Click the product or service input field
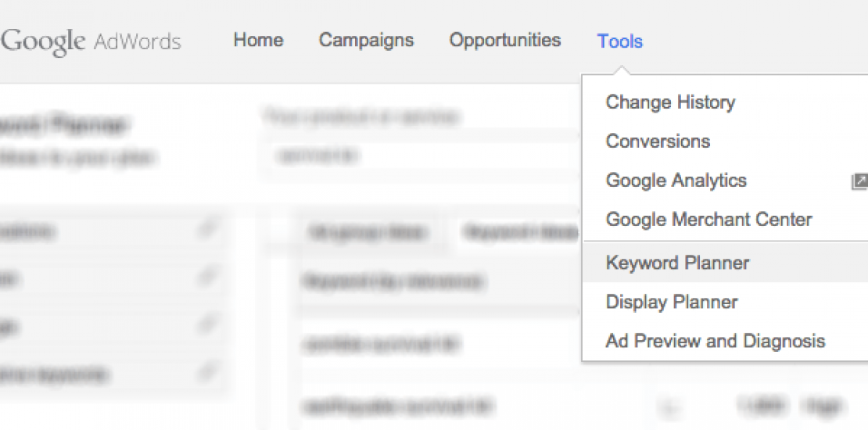 point(422,156)
